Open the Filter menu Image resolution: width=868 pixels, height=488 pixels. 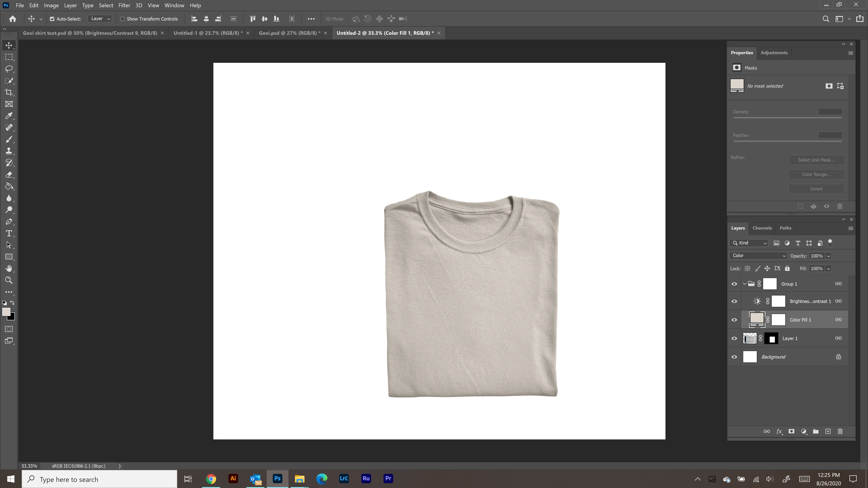point(124,5)
